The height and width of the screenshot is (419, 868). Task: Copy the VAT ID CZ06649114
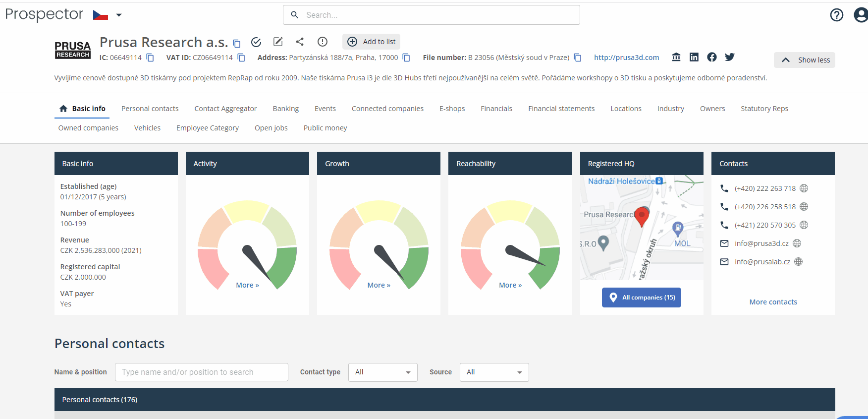pos(241,58)
